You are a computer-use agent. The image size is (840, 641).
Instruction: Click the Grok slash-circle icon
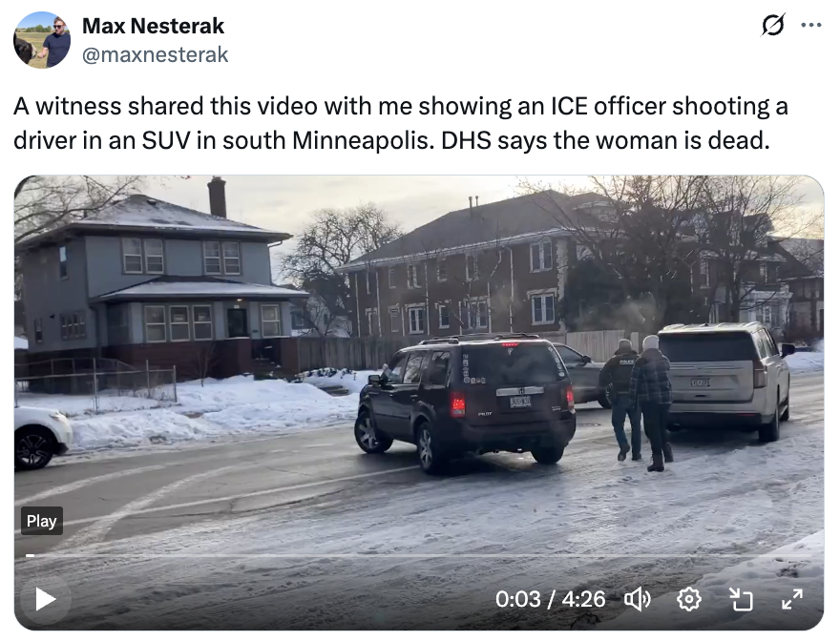point(772,25)
